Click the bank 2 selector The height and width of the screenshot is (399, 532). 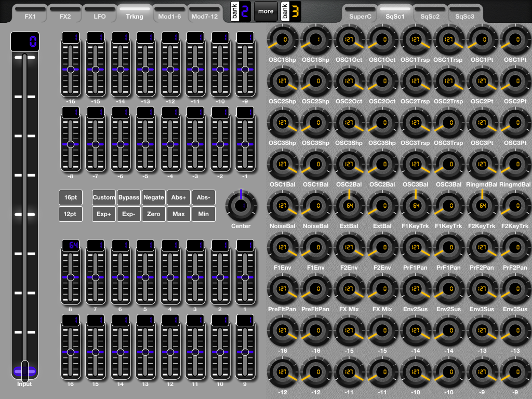[241, 11]
